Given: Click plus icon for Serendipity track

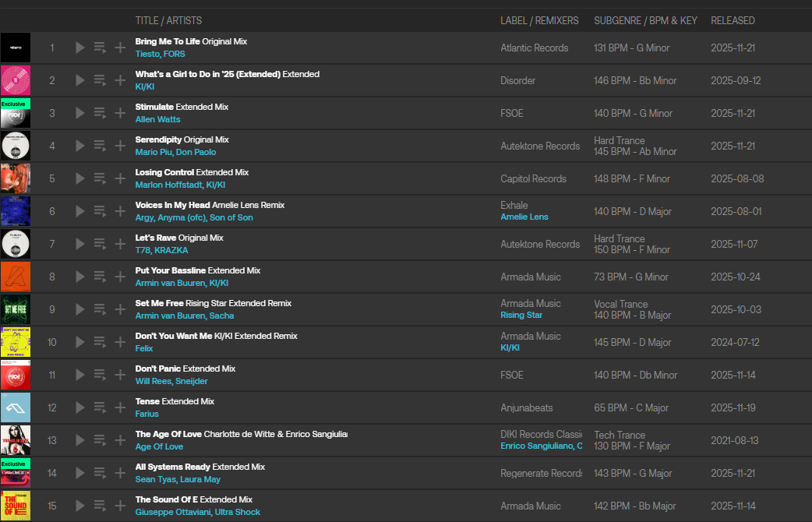Looking at the screenshot, I should pyautogui.click(x=120, y=146).
